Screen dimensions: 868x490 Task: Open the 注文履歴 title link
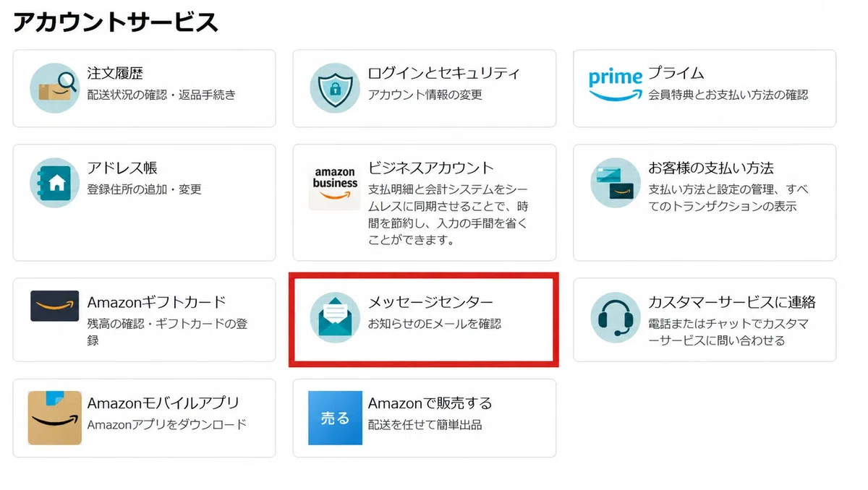(115, 73)
